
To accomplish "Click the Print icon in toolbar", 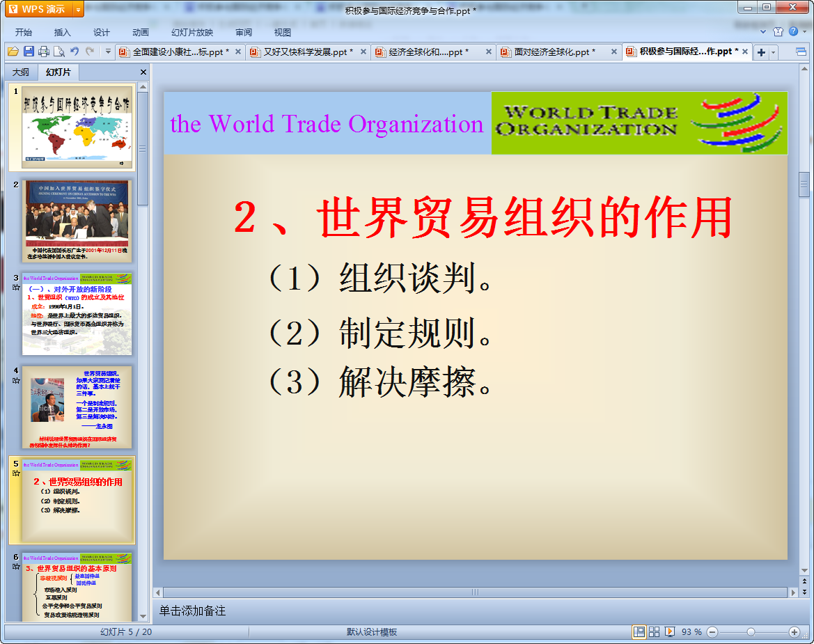I will [x=44, y=52].
